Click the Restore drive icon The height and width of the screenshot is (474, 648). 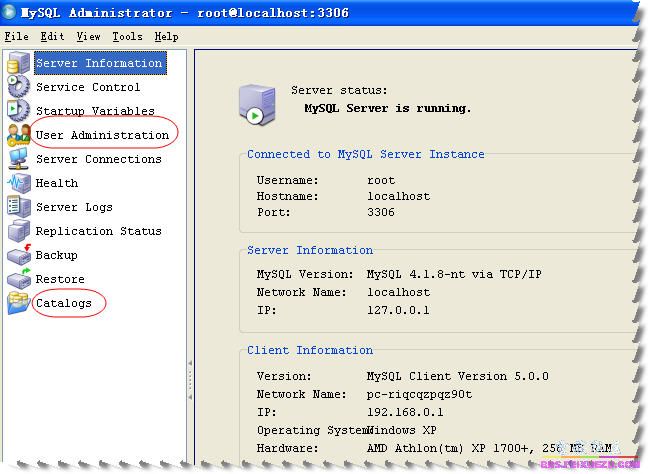[19, 279]
